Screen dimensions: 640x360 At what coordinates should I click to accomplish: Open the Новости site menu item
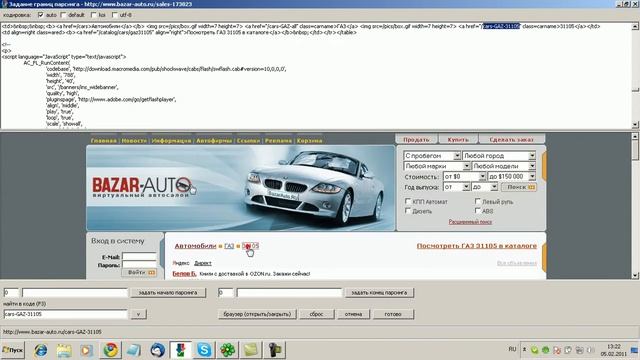134,140
